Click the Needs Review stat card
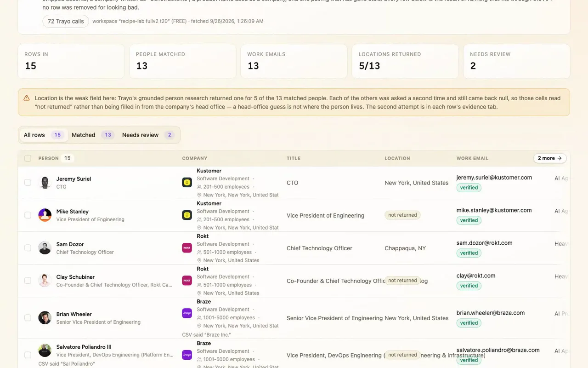 517,61
